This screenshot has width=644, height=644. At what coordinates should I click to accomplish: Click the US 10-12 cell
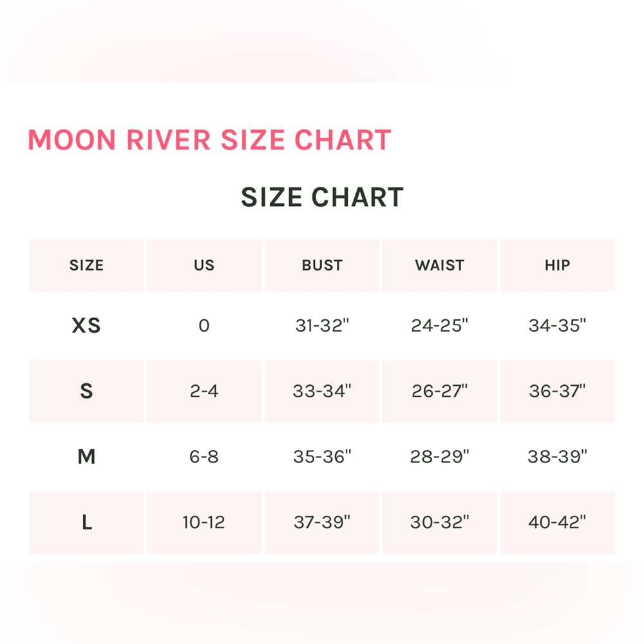[204, 522]
